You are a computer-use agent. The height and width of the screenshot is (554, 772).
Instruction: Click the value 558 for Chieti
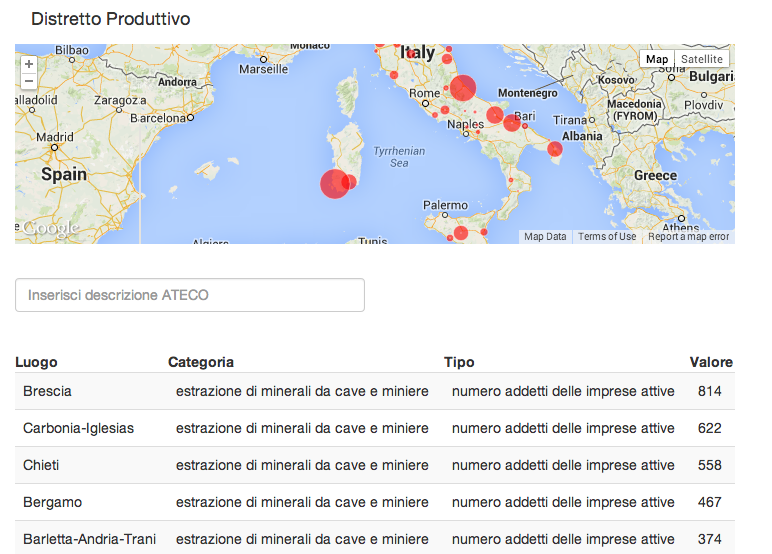709,465
